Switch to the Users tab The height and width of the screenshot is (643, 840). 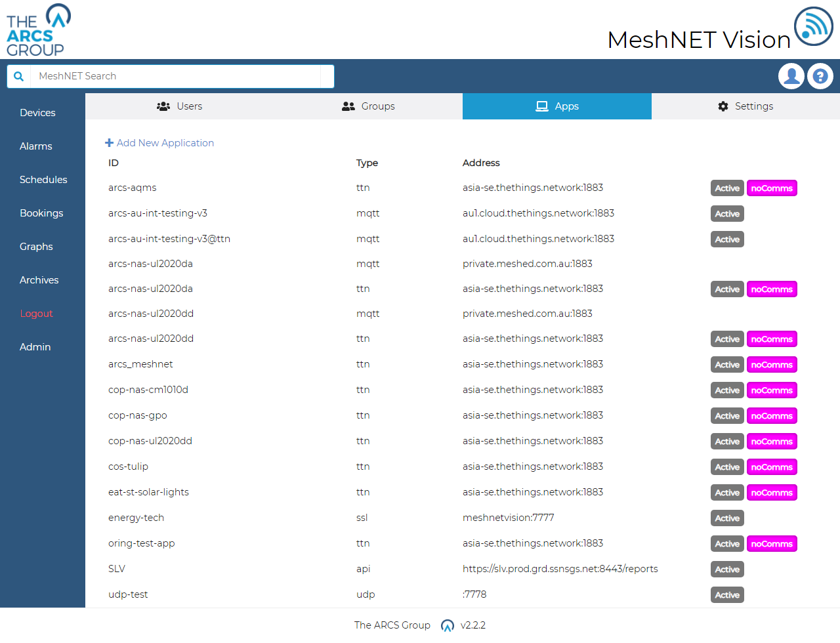[x=180, y=106]
